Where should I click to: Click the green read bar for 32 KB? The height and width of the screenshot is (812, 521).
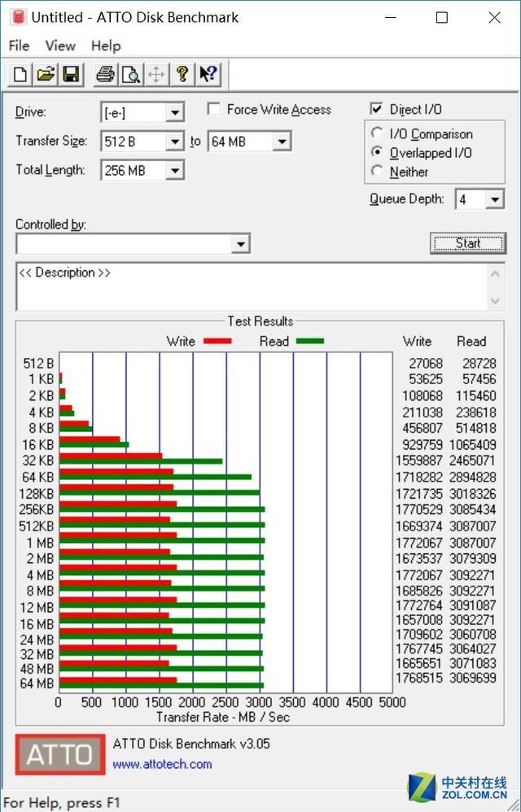(141, 461)
